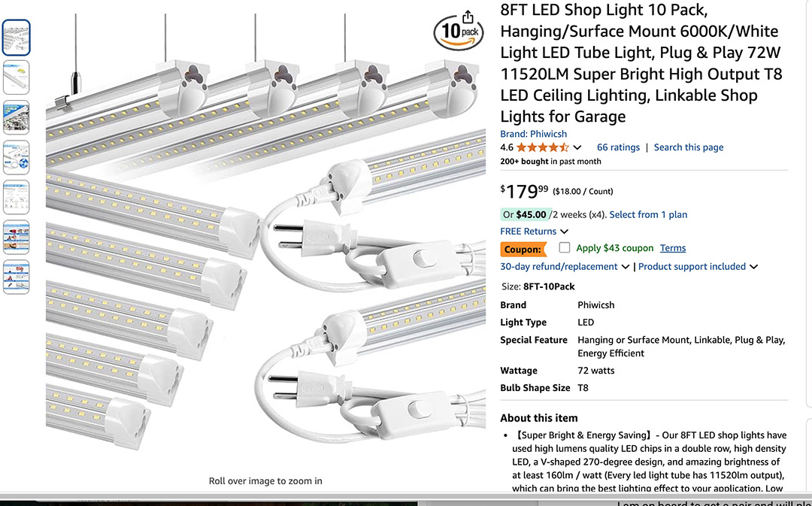Click the Search this page link
The image size is (812, 506).
pyautogui.click(x=688, y=147)
